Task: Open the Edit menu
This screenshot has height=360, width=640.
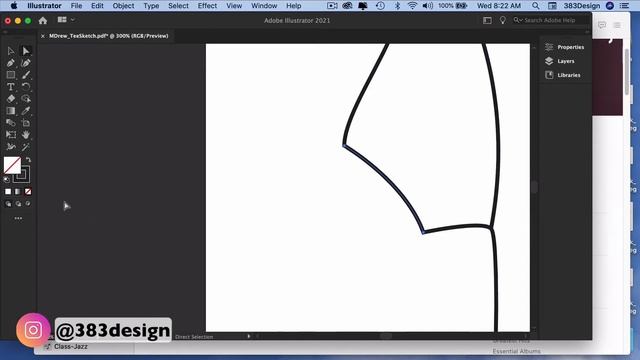Action: point(97,6)
